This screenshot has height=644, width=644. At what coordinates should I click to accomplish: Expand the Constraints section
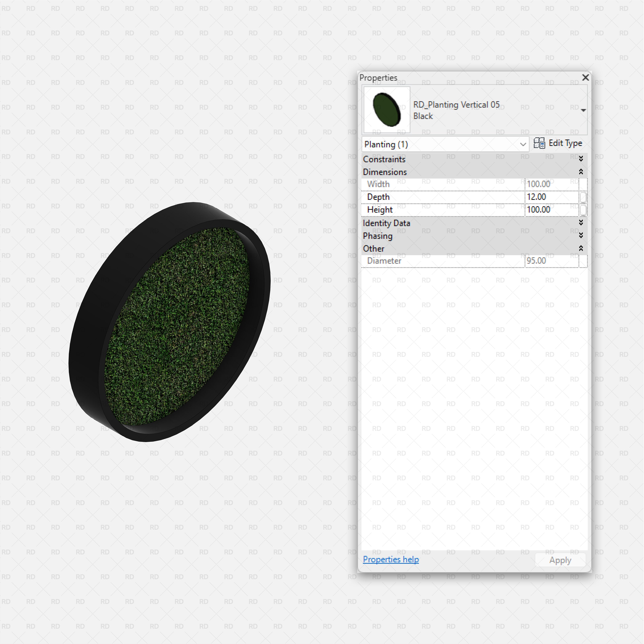pos(581,159)
